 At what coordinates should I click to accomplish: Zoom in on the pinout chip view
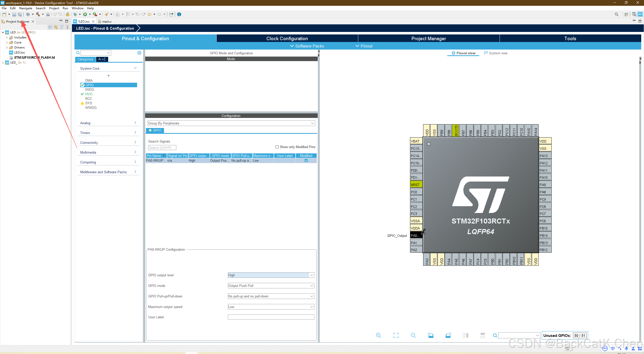pos(378,335)
